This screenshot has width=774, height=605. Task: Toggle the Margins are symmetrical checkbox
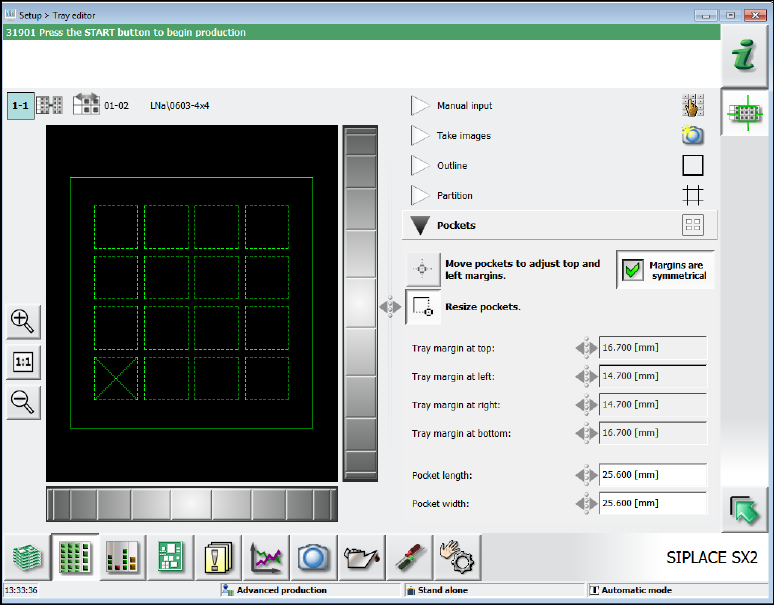tap(632, 270)
